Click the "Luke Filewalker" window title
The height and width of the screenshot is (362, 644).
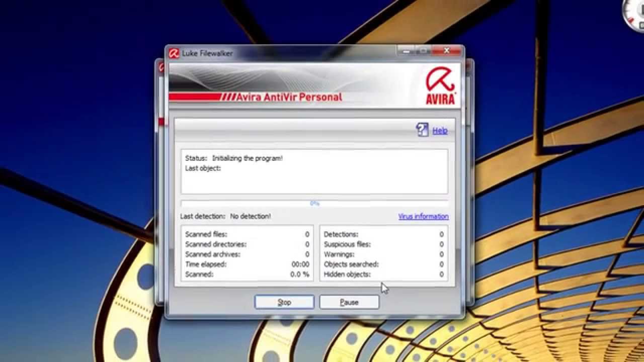click(x=207, y=53)
